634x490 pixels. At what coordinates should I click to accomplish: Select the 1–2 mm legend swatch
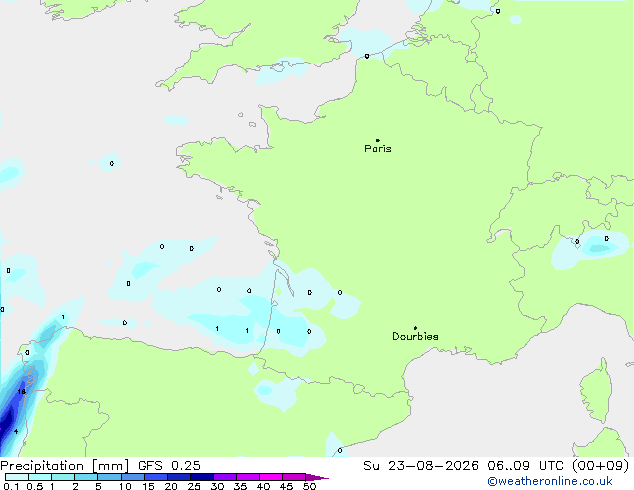pos(63,477)
